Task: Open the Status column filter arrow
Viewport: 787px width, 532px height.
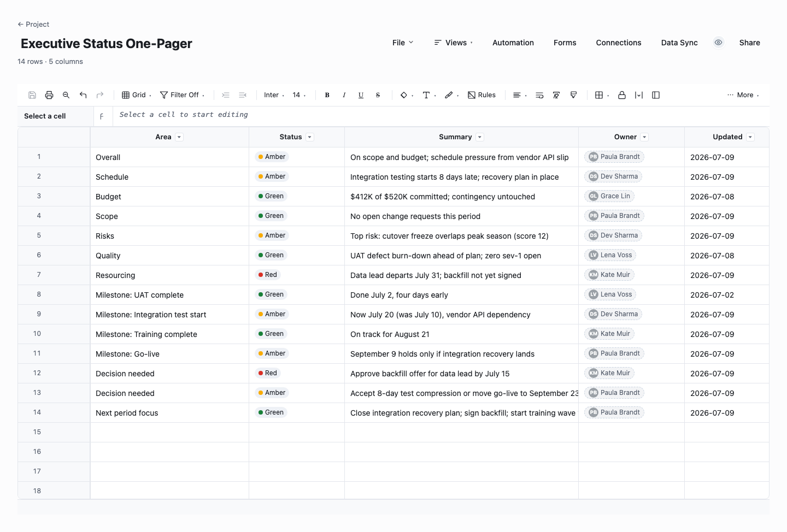Action: (310, 137)
